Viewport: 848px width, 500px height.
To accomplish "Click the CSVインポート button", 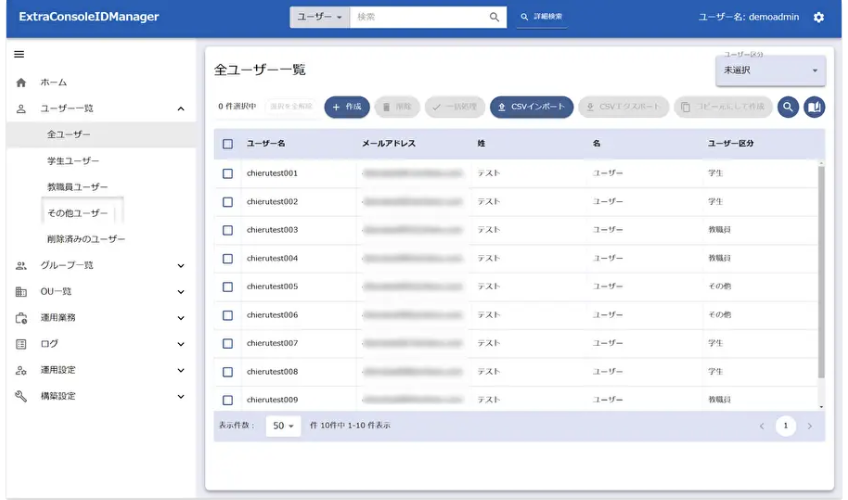I will pos(532,107).
